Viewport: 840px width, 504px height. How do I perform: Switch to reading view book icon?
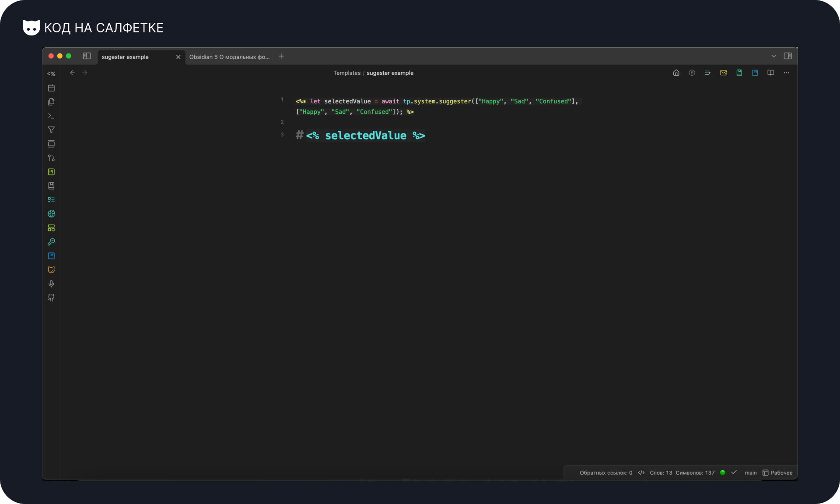point(771,73)
